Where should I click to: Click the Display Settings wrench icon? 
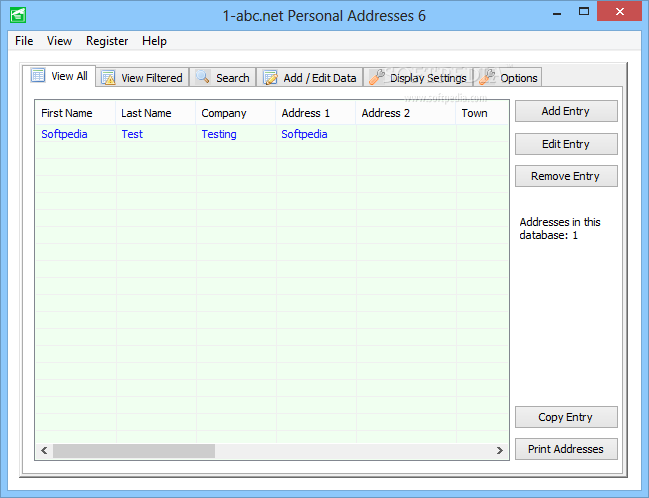click(377, 77)
